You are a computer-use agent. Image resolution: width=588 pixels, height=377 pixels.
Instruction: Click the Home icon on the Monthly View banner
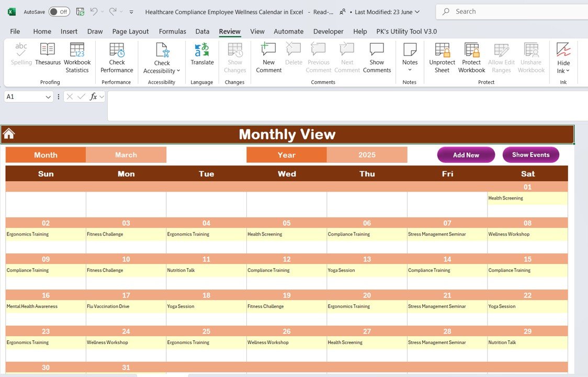point(8,134)
